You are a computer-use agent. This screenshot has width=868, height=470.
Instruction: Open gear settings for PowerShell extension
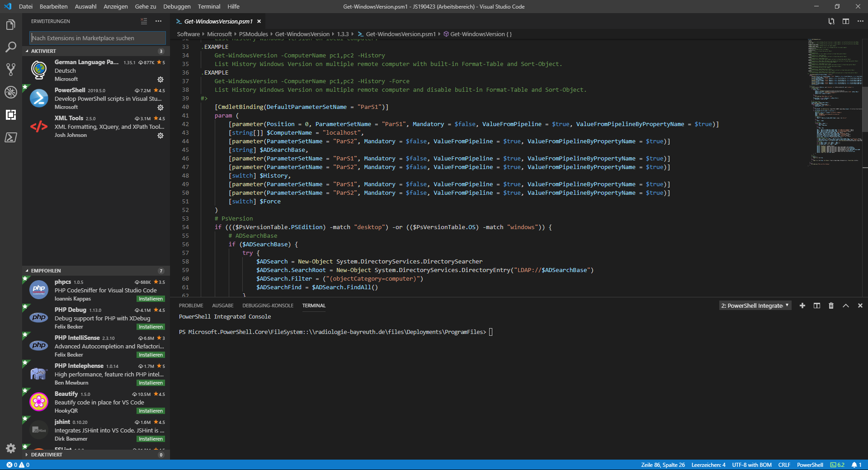pos(160,108)
